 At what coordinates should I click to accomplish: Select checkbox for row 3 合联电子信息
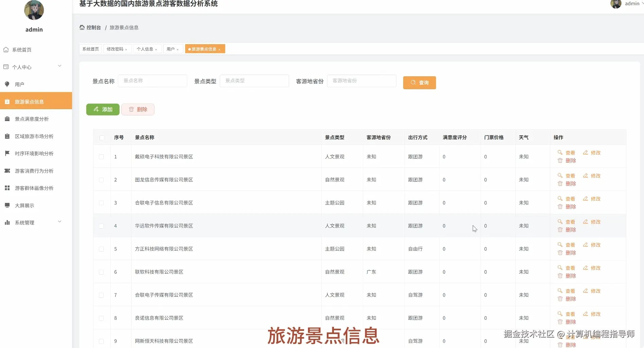pyautogui.click(x=101, y=203)
